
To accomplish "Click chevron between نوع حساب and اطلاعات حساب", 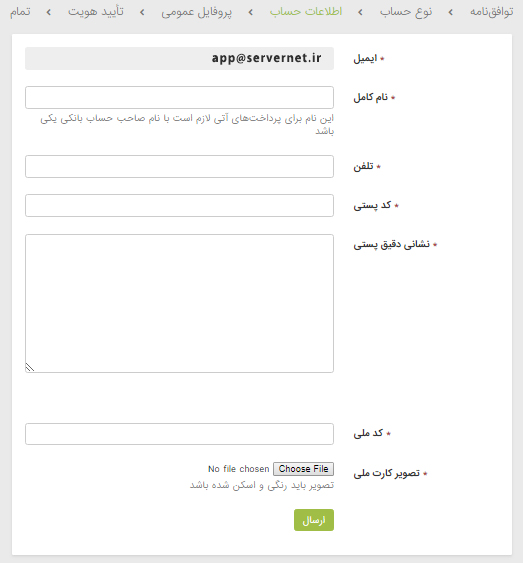I will coord(361,13).
